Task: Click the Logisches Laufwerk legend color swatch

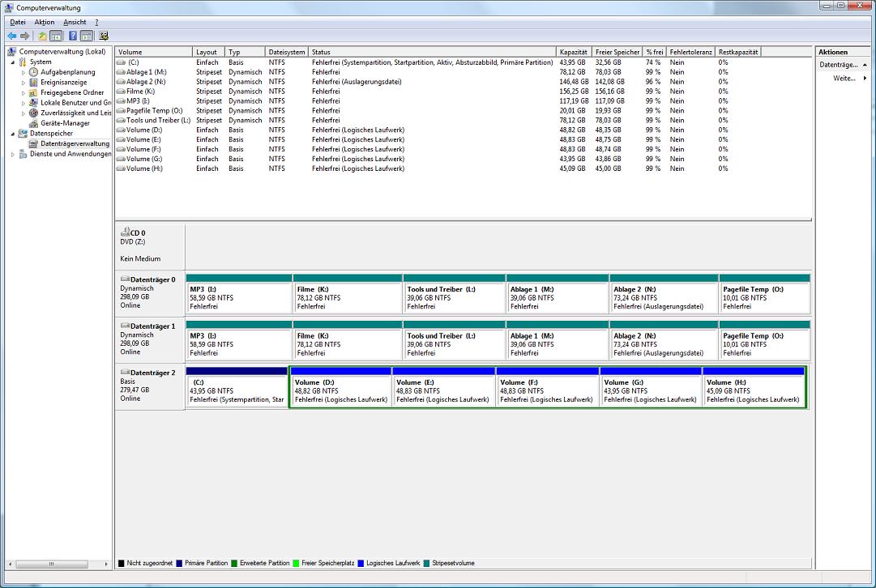Action: 361,564
